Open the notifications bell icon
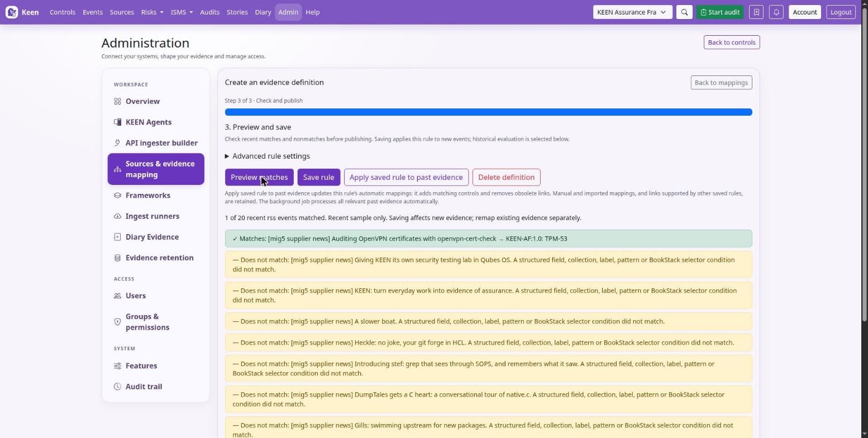 pyautogui.click(x=776, y=12)
